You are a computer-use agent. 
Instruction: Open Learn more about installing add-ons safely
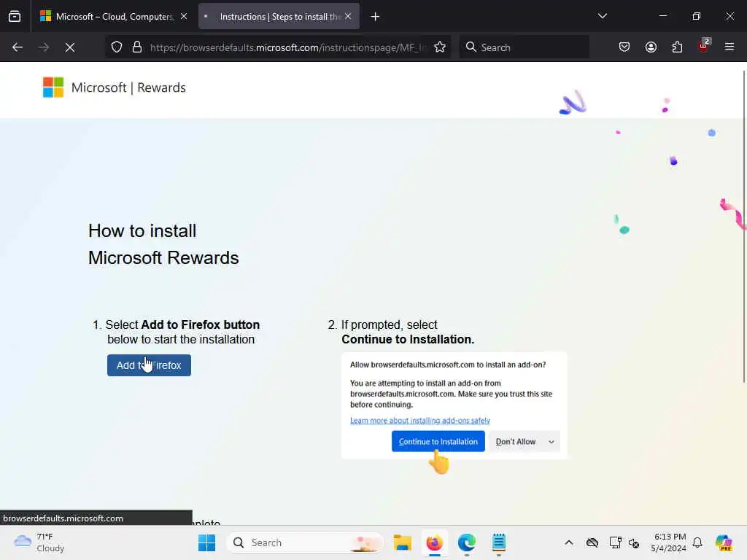click(x=419, y=421)
